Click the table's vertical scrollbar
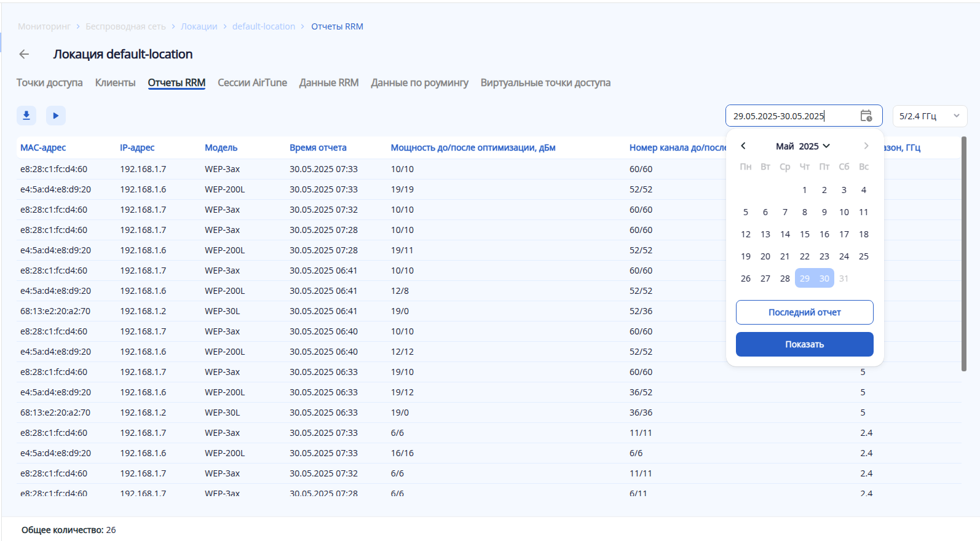Viewport: 980px width, 541px height. point(963,253)
